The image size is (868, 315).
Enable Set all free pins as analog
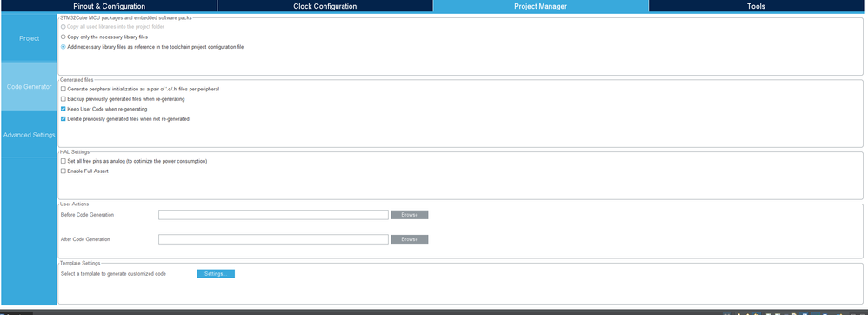[x=63, y=161]
